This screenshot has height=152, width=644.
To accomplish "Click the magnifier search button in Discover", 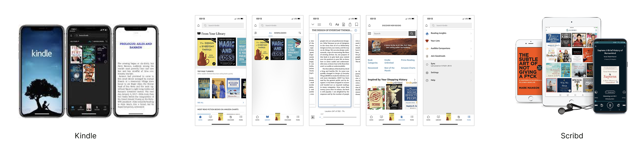I will click(x=412, y=34).
